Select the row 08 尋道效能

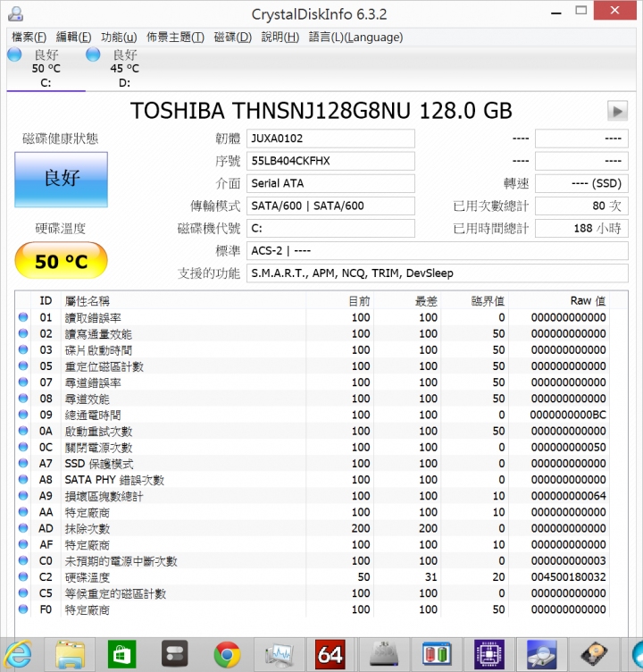pos(313,399)
